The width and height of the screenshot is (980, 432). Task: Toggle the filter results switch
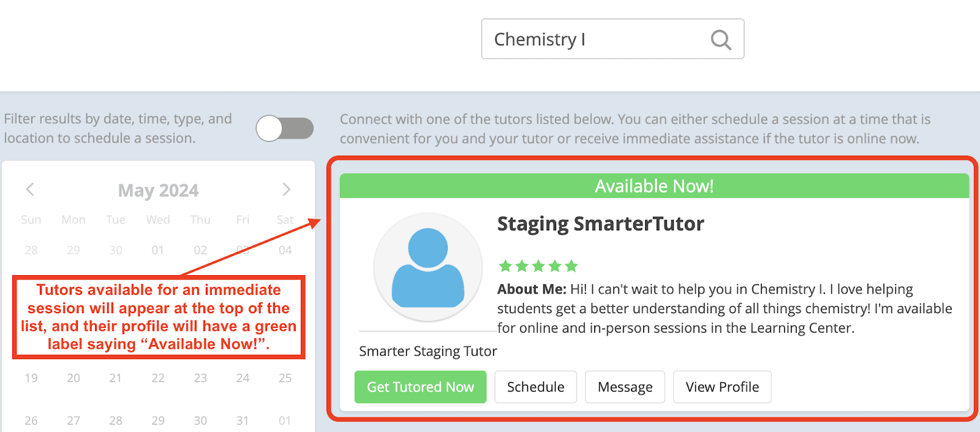point(285,129)
